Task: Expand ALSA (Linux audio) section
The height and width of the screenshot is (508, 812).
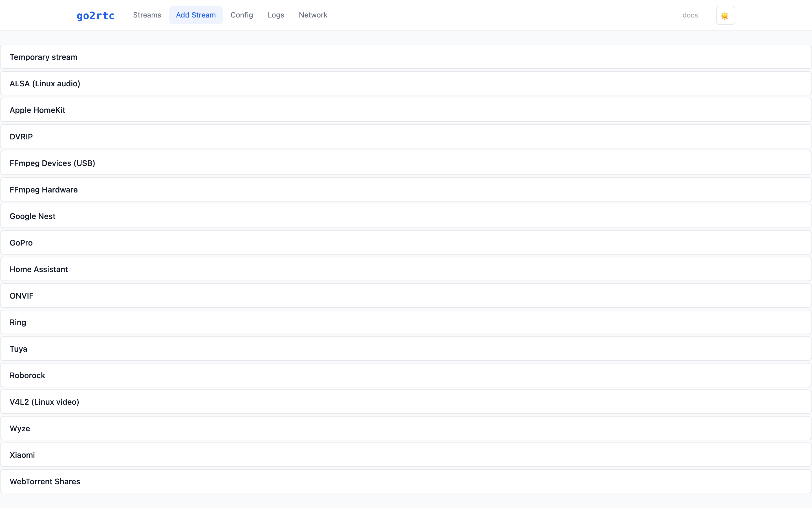Action: [x=406, y=84]
